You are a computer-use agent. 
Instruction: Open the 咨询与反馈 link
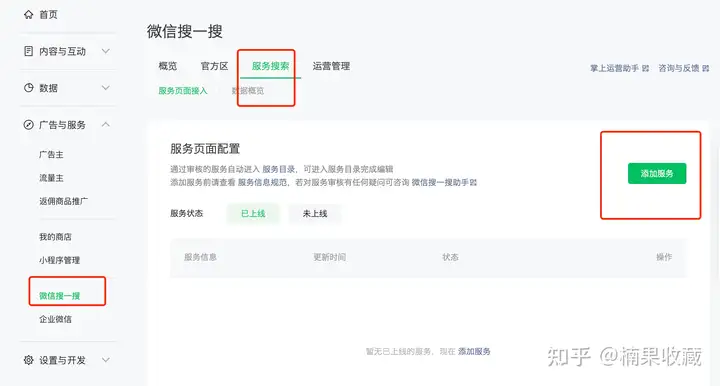tap(679, 68)
